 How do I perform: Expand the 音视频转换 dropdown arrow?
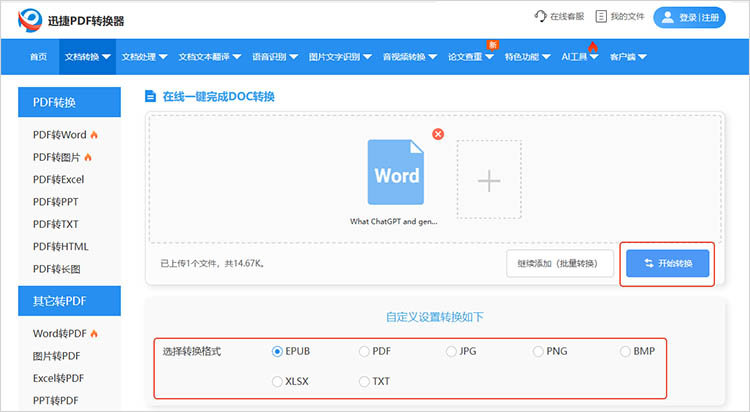(x=432, y=57)
